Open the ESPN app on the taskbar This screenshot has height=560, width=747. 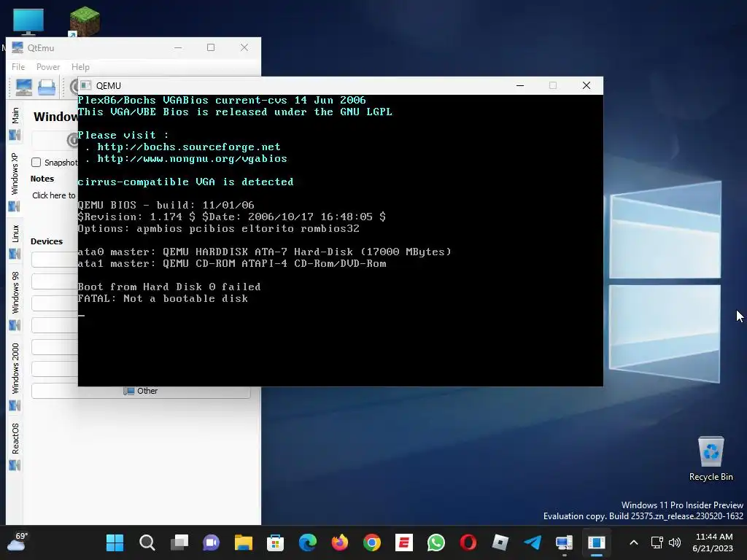(404, 542)
